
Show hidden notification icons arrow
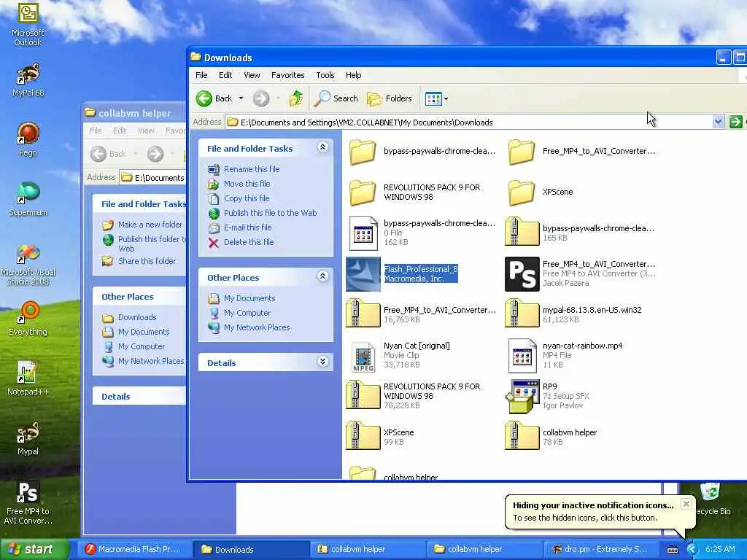(692, 550)
